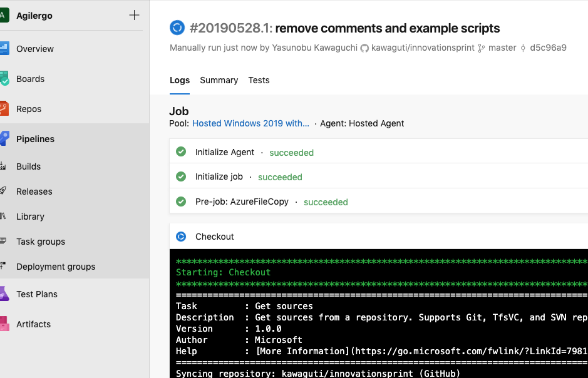Click the Repos sidebar icon
The width and height of the screenshot is (588, 378).
click(x=4, y=109)
